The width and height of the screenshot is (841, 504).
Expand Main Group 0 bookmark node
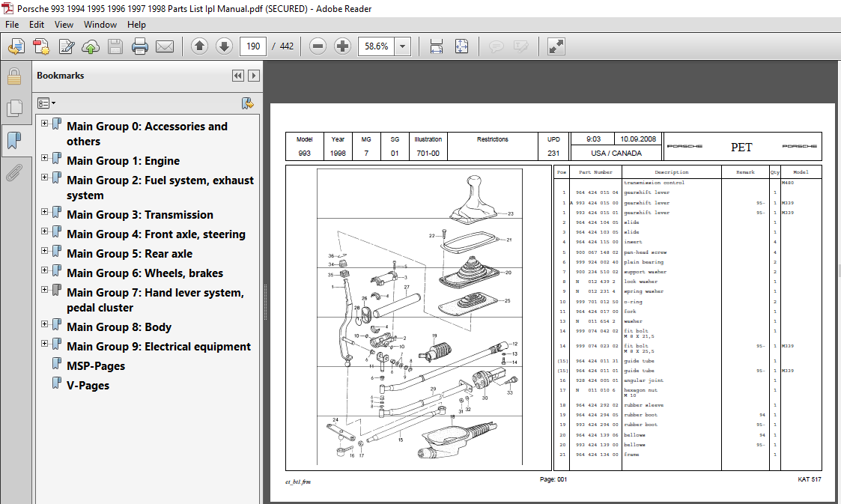(44, 124)
